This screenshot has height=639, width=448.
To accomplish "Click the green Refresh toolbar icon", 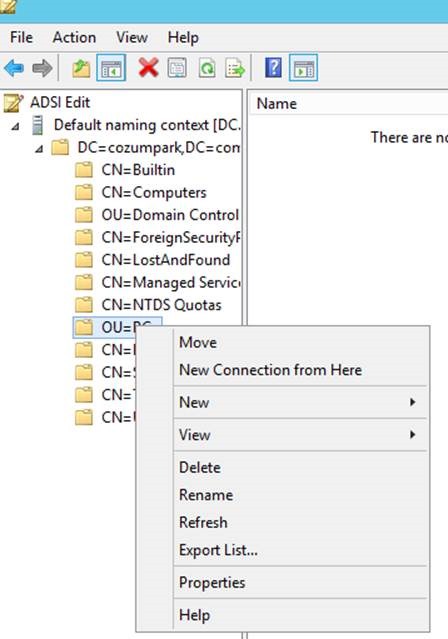I will tap(207, 68).
